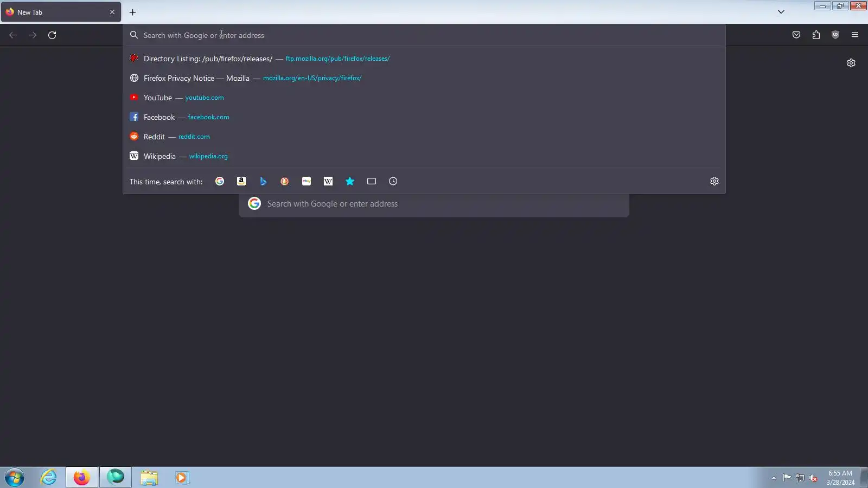Personalize New Tab with gear icon
This screenshot has height=488, width=868.
(x=851, y=63)
